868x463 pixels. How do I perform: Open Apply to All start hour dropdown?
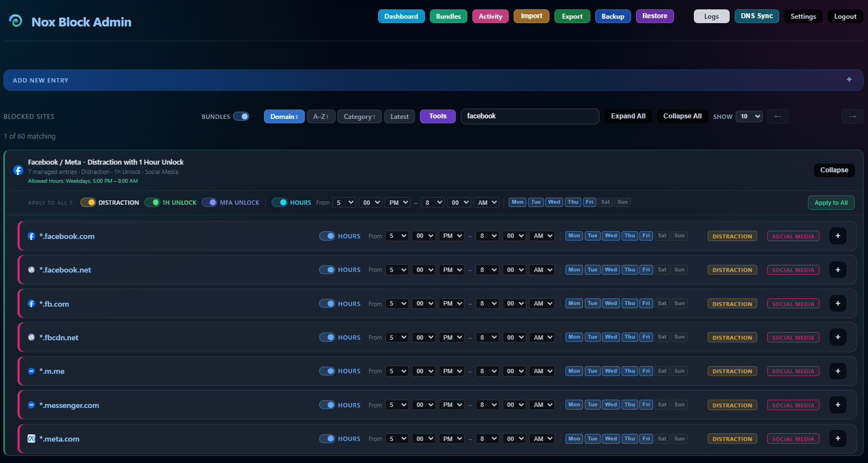pyautogui.click(x=344, y=203)
